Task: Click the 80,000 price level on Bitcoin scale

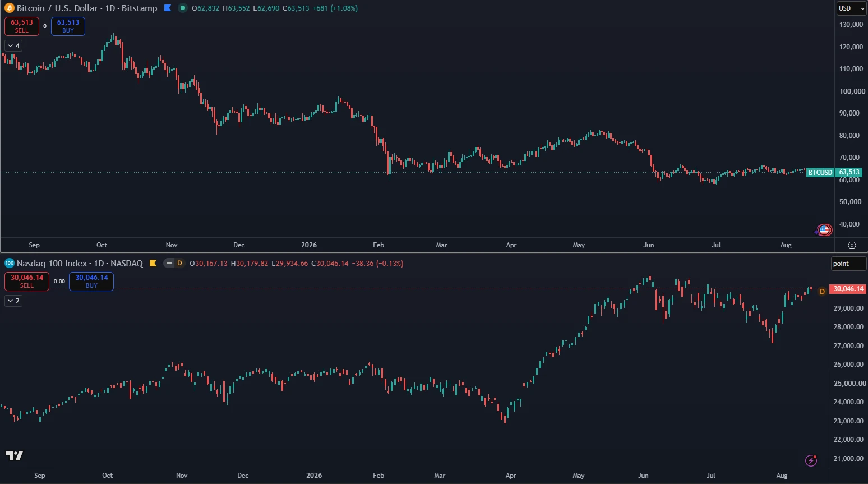Action: 849,136
